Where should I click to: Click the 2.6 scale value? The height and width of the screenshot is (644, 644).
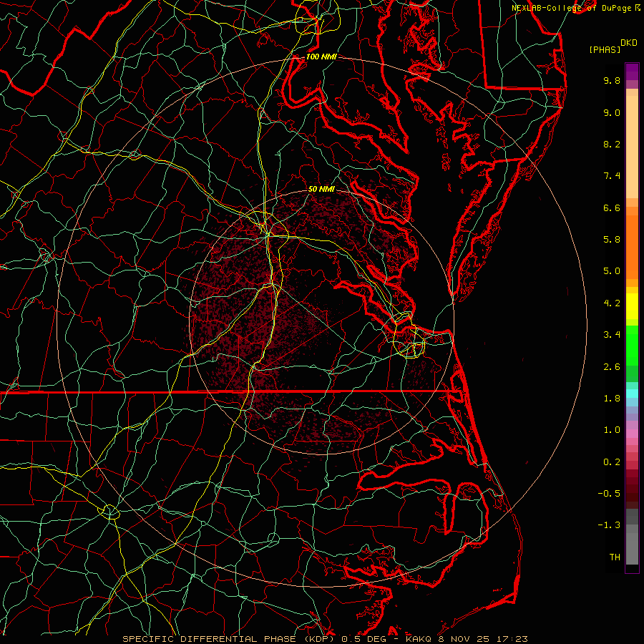tap(612, 367)
